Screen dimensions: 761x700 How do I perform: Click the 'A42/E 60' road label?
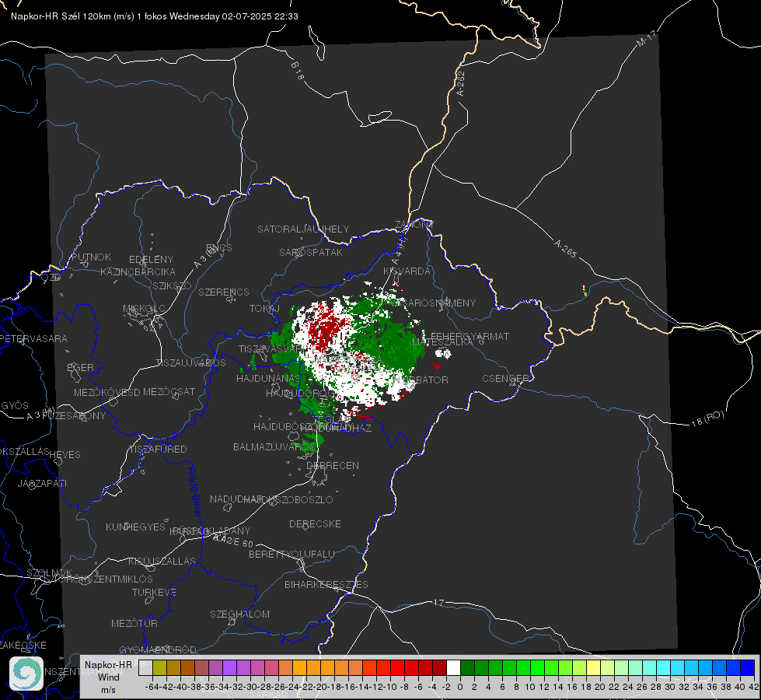click(x=233, y=541)
